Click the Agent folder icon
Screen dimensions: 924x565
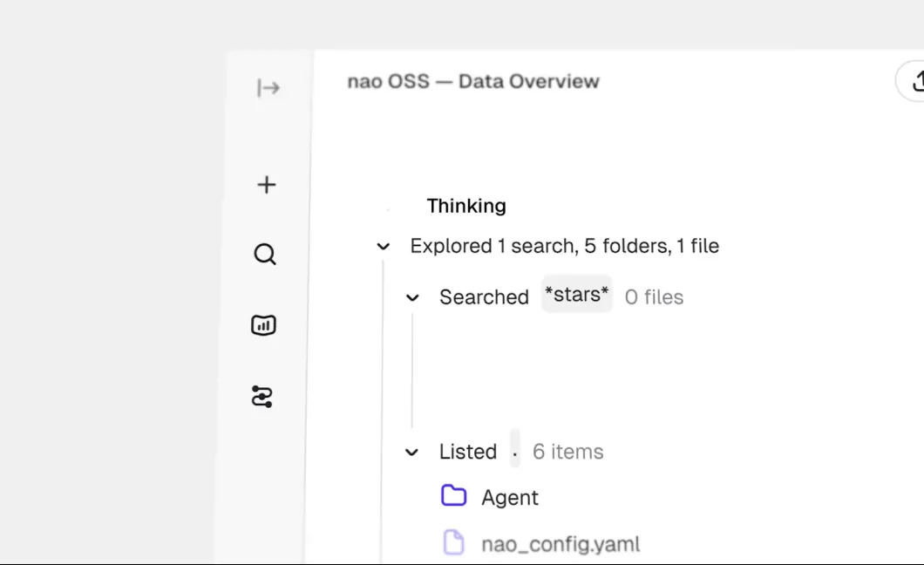pos(454,496)
